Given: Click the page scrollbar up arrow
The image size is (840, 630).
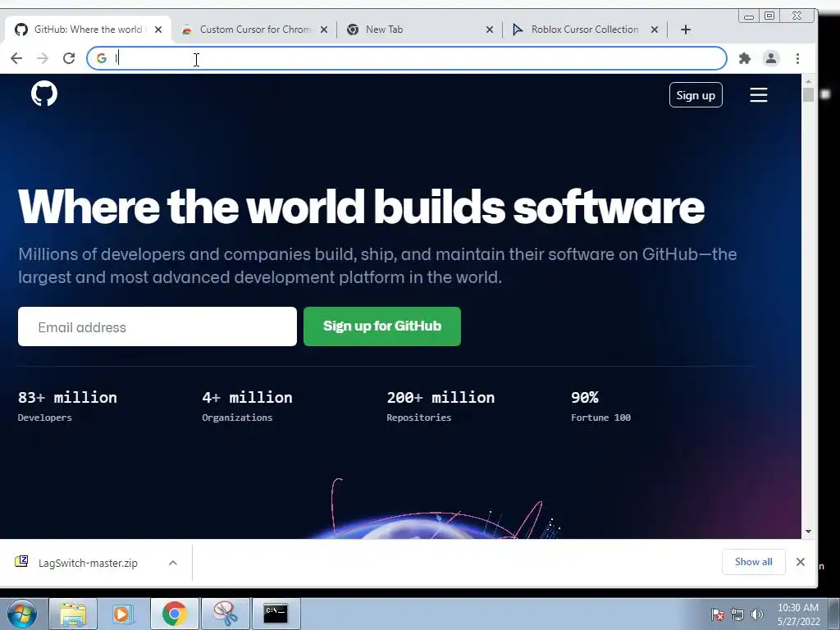Looking at the screenshot, I should tap(808, 81).
